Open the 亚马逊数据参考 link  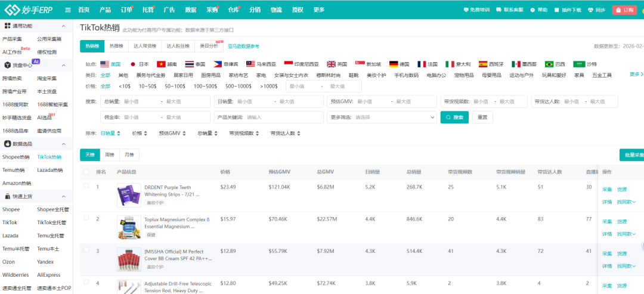tap(243, 47)
